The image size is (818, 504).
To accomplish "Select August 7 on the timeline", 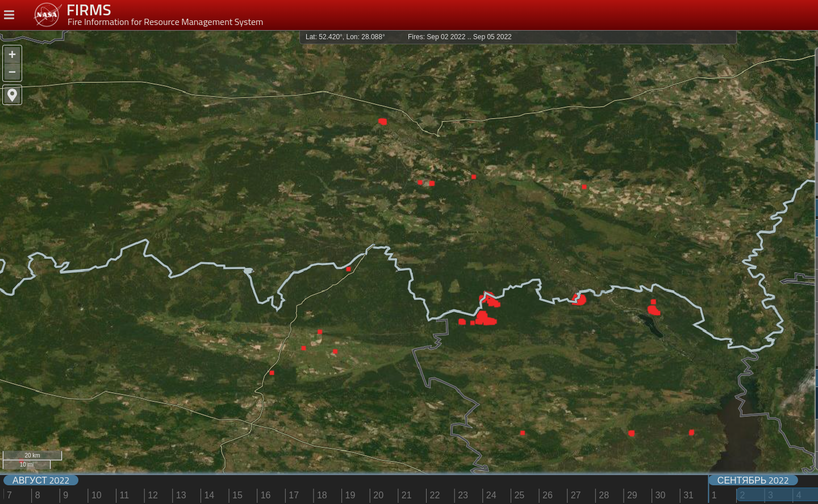I will tap(10, 495).
